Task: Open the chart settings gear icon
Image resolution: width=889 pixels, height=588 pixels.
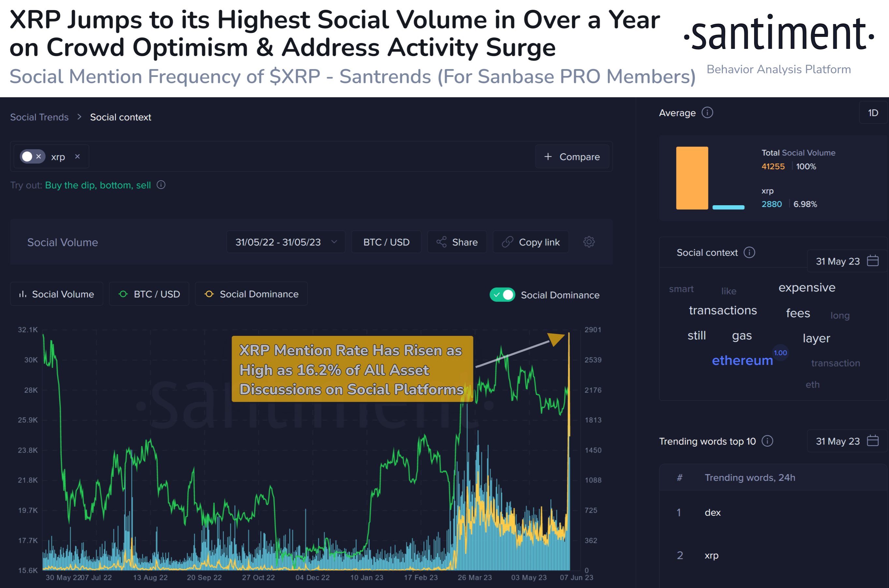Action: [x=589, y=242]
